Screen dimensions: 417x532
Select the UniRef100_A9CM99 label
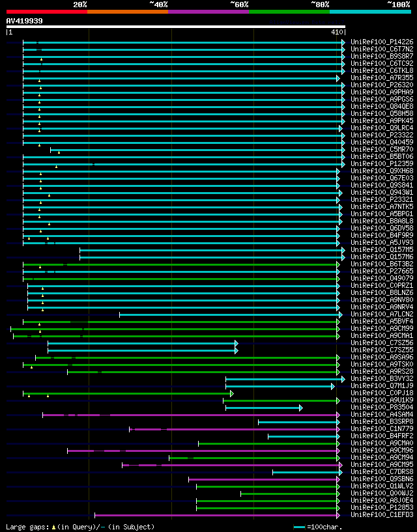[x=382, y=328]
